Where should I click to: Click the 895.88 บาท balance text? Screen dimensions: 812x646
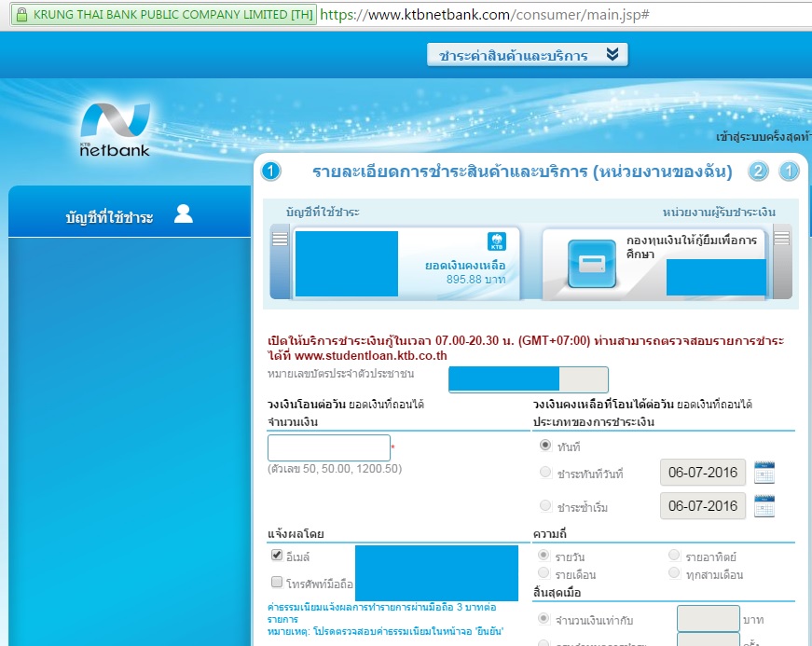pos(475,280)
